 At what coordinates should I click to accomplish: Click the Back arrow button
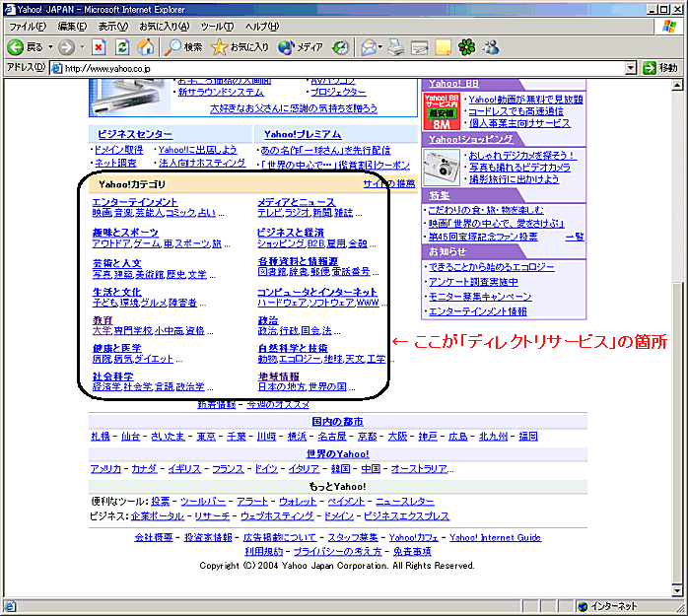pos(16,47)
